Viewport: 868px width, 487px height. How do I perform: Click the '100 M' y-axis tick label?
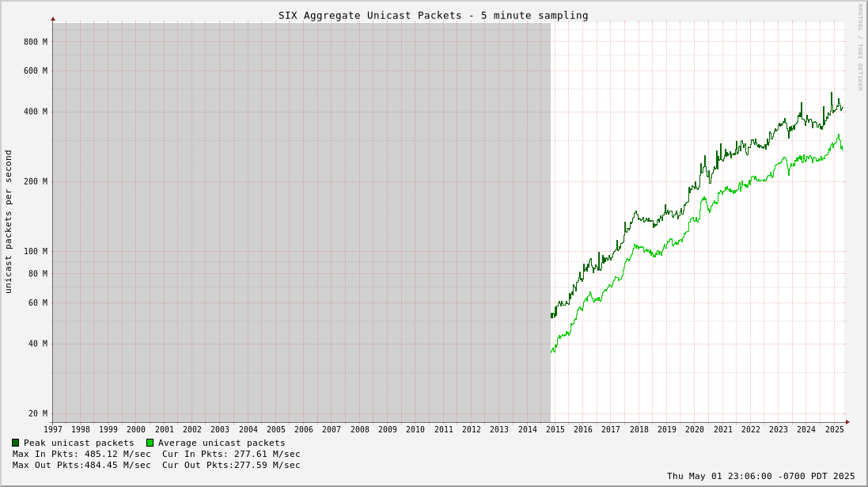36,251
